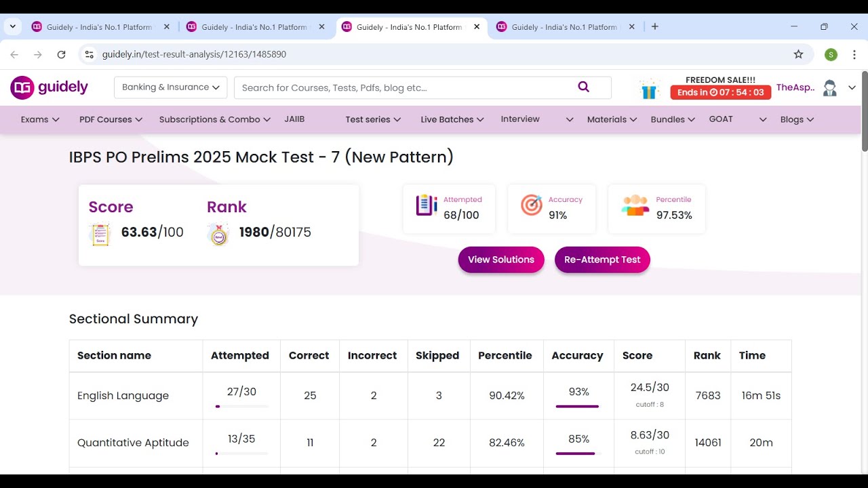The width and height of the screenshot is (868, 488).
Task: Click the Freedom Sale countdown banner
Action: point(720,93)
